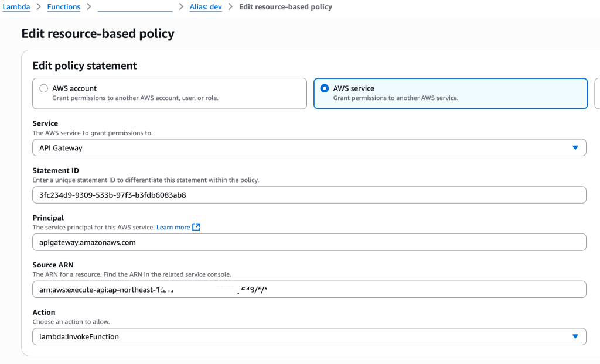Click the external link icon beside Learn more
The height and width of the screenshot is (364, 600).
click(196, 227)
